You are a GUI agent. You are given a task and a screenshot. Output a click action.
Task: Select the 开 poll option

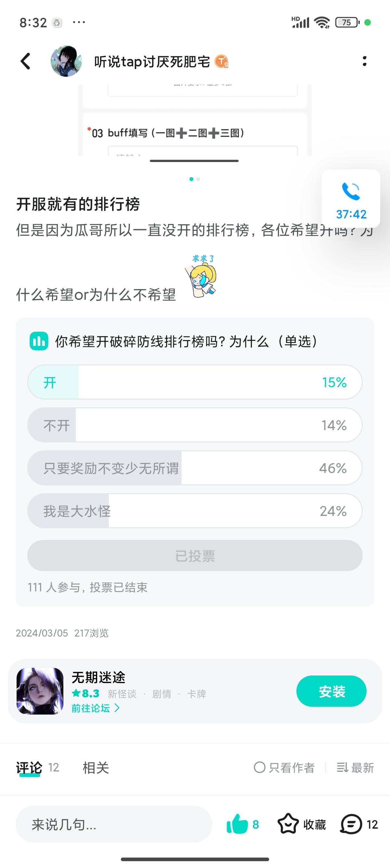(195, 382)
